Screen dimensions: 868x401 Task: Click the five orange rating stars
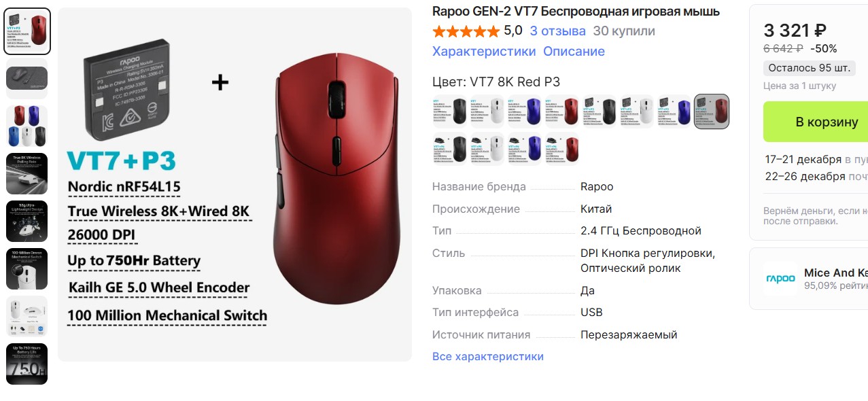pos(466,31)
